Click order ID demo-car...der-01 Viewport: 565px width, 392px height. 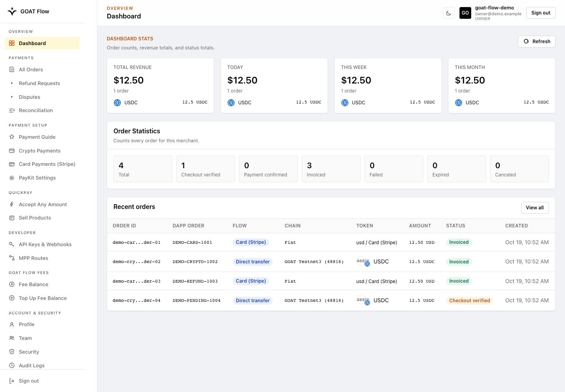pyautogui.click(x=137, y=243)
